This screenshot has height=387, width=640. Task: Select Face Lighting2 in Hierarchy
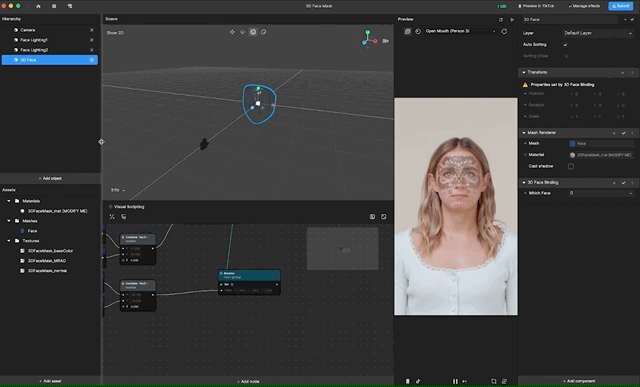click(34, 50)
